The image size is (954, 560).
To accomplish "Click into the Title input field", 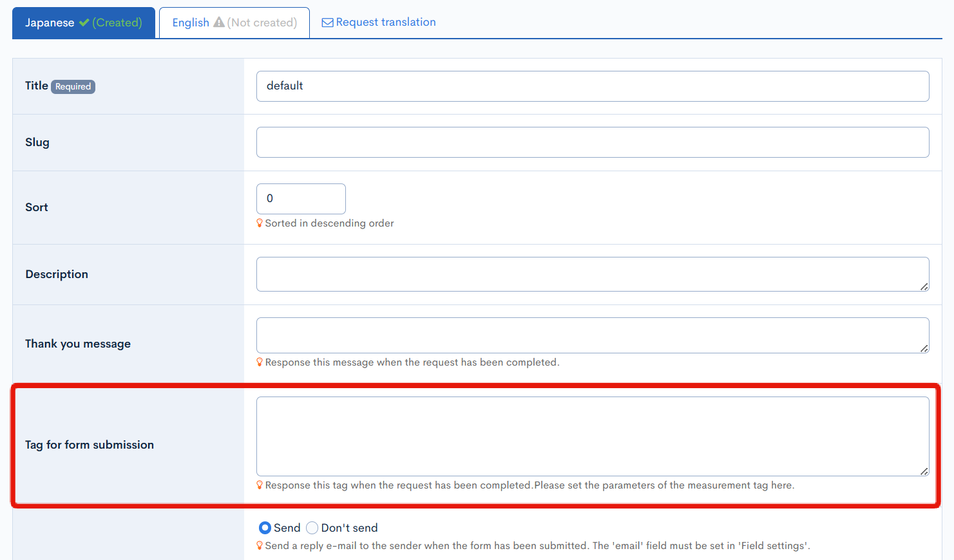I will coord(592,86).
